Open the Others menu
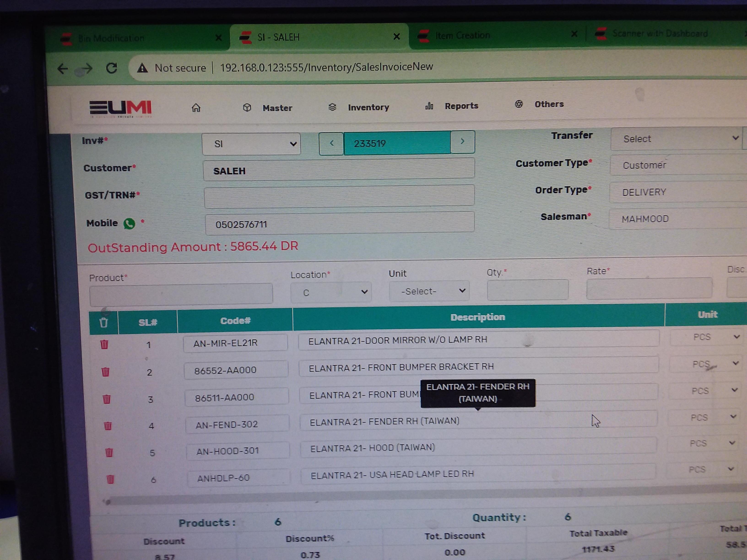747x560 pixels. pyautogui.click(x=539, y=104)
